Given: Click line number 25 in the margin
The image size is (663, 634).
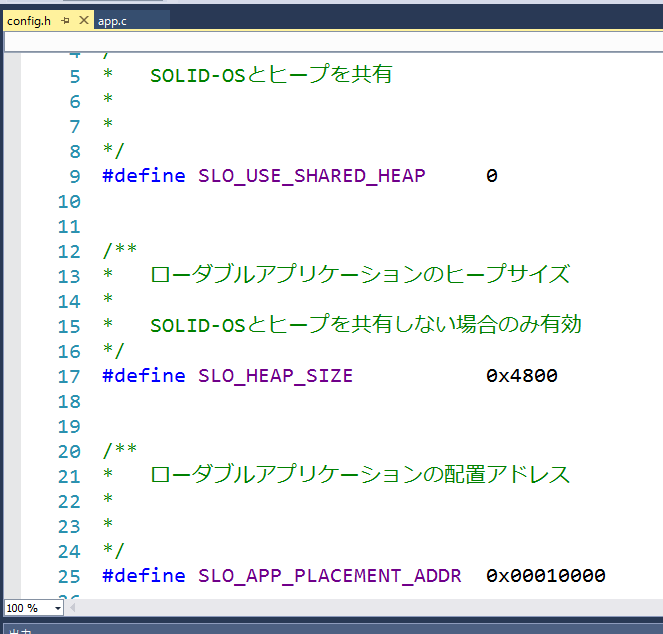Looking at the screenshot, I should coord(68,576).
